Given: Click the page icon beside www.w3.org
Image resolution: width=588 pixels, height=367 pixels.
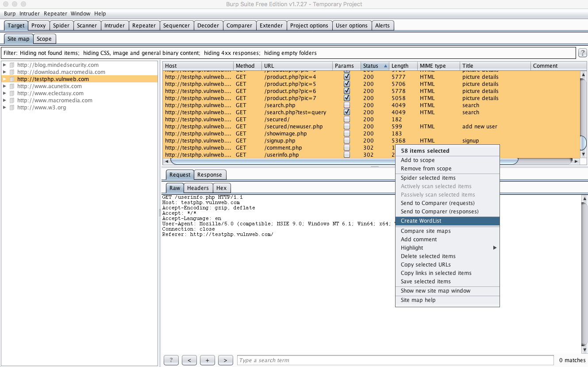Looking at the screenshot, I should coord(12,108).
